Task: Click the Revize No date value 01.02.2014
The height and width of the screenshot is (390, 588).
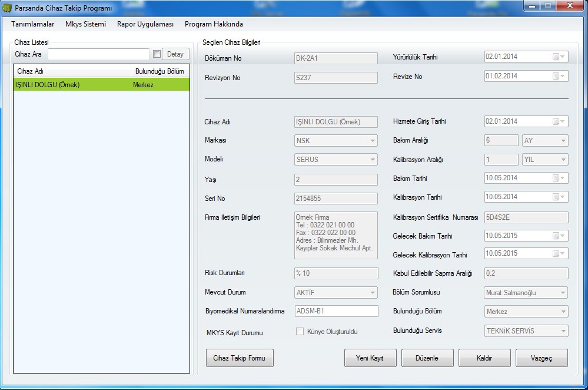Action: pyautogui.click(x=501, y=76)
